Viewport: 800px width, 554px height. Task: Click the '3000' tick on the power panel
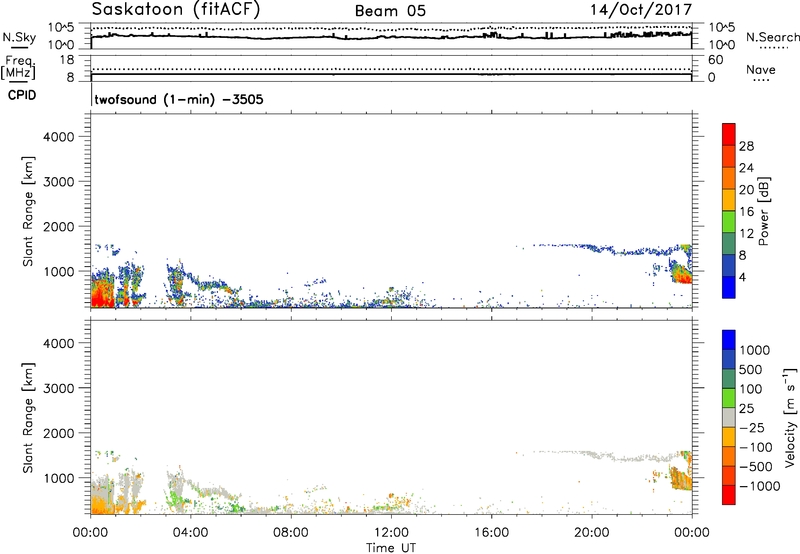click(59, 182)
